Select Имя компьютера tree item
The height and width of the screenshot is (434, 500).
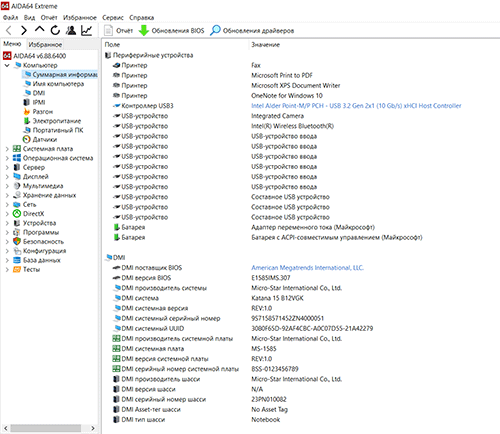pos(54,84)
